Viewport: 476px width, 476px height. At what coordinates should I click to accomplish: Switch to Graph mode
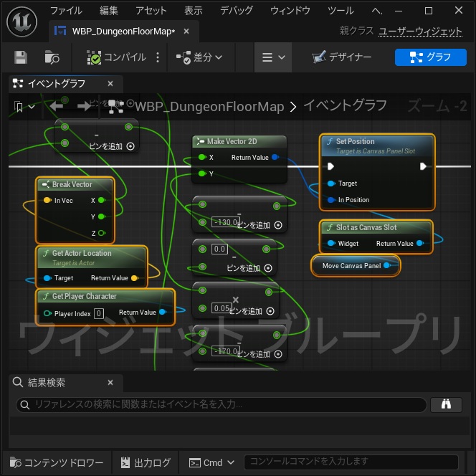[x=430, y=57]
